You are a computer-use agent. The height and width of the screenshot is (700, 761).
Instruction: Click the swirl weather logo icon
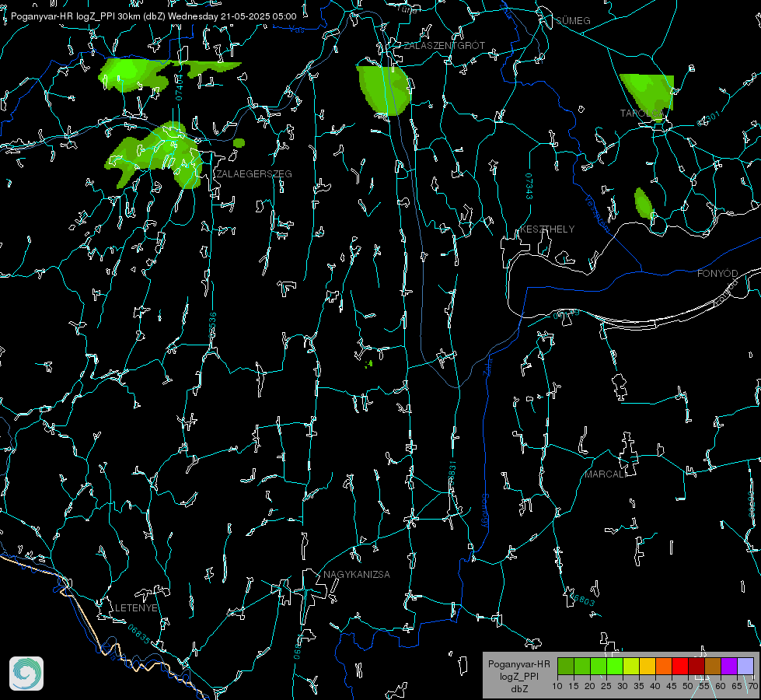[x=26, y=674]
